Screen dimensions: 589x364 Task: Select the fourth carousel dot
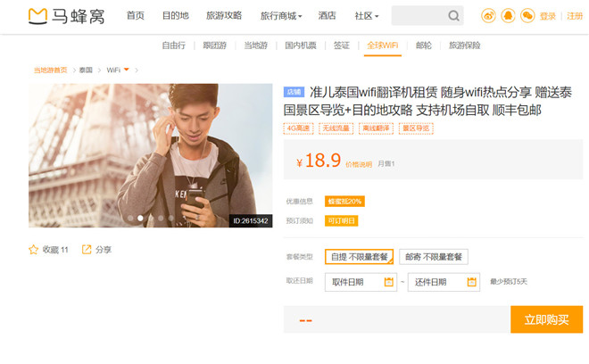161,218
